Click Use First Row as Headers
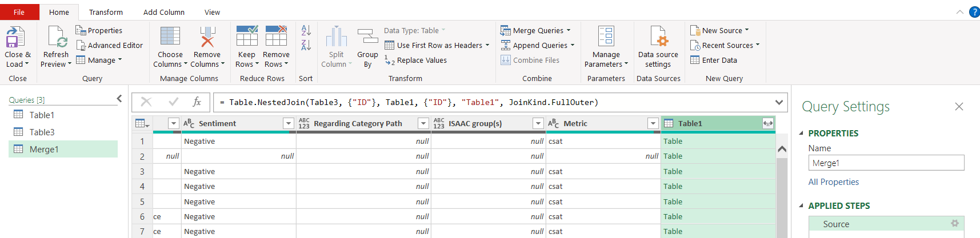Screen dimensions: 980x238 pos(439,46)
